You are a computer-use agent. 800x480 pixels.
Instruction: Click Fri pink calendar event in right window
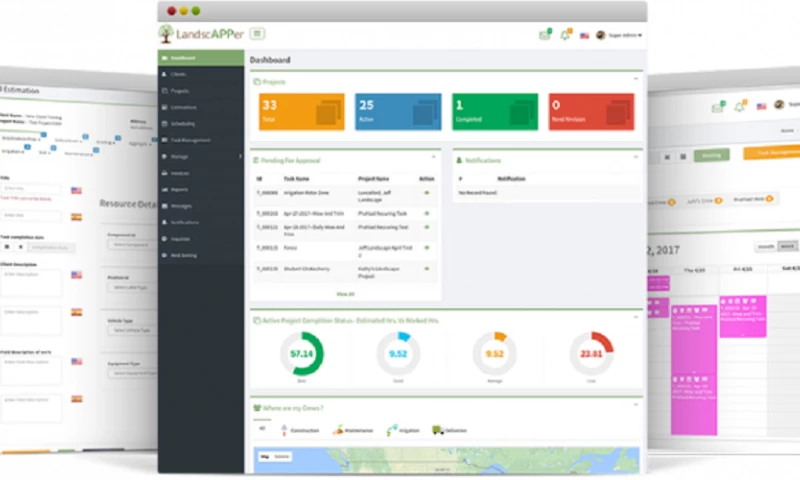743,316
